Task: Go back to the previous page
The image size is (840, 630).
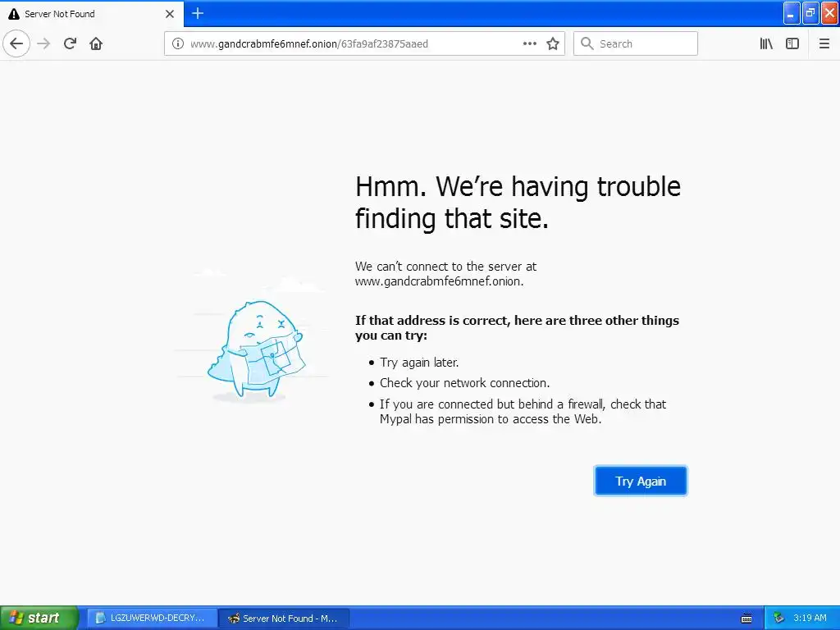Action: (16, 43)
